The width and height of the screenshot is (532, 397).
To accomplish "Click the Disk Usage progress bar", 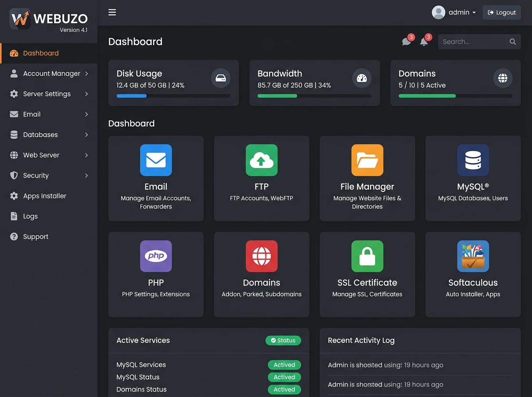I will point(173,96).
